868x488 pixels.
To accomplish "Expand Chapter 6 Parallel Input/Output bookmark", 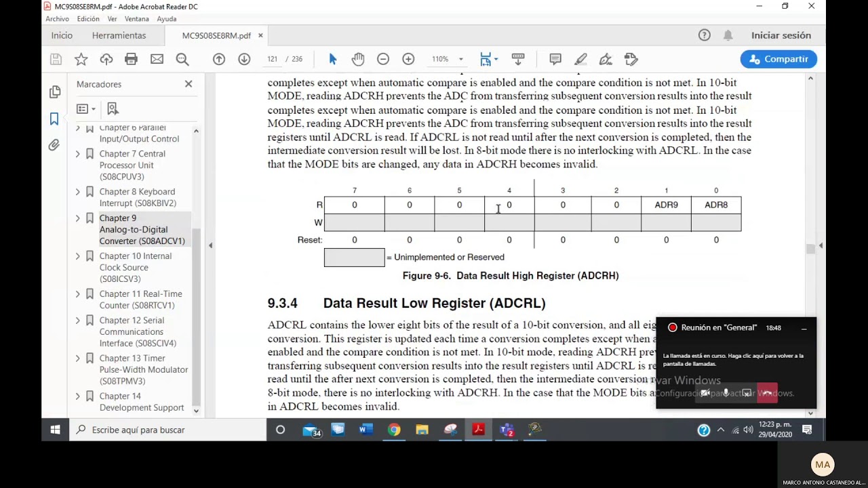I will [x=77, y=128].
